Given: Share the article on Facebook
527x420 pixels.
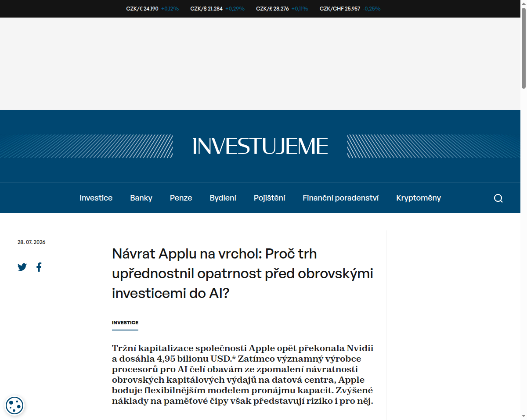Looking at the screenshot, I should click(39, 267).
